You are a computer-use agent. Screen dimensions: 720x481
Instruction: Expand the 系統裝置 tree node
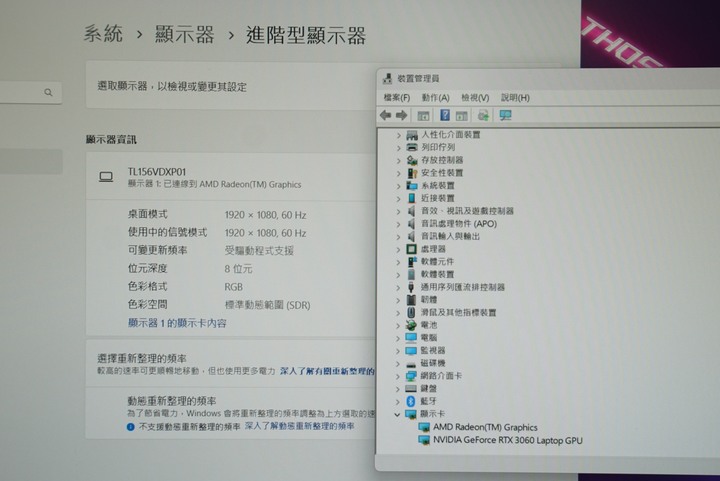coord(399,186)
